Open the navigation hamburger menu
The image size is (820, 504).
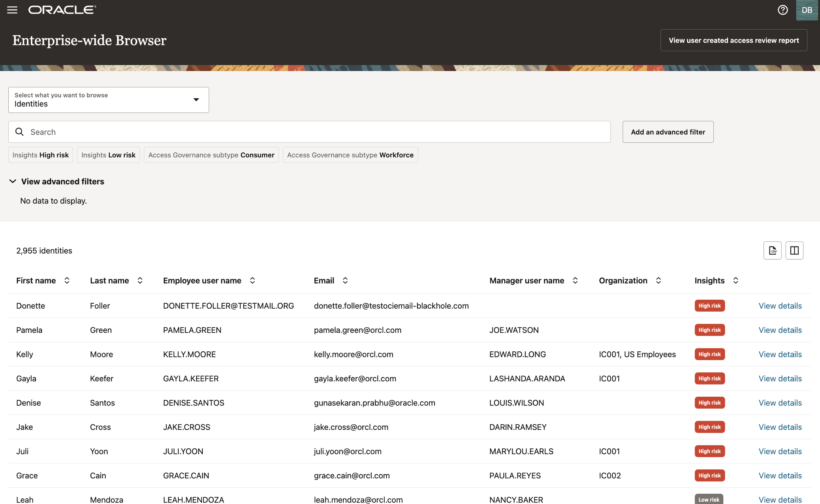tap(12, 10)
